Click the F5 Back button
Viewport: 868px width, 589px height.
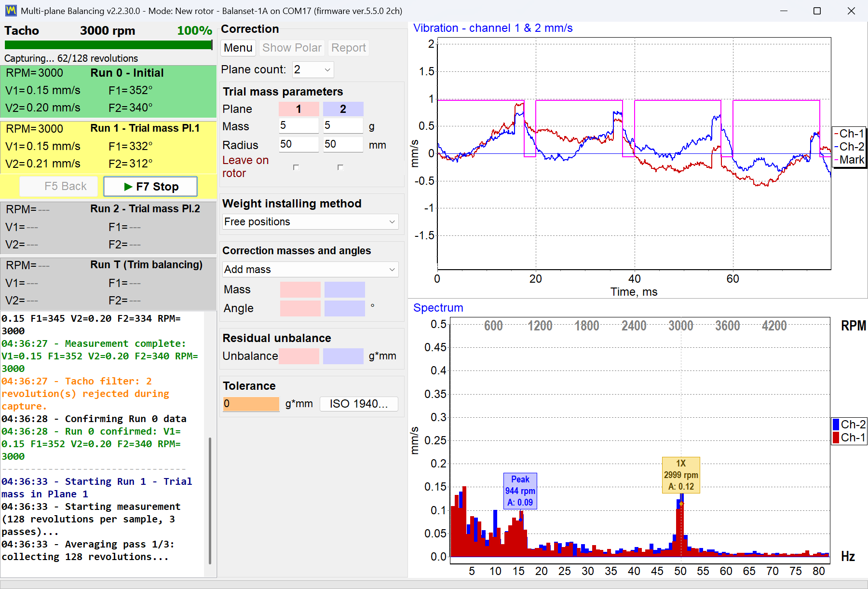[x=58, y=186]
